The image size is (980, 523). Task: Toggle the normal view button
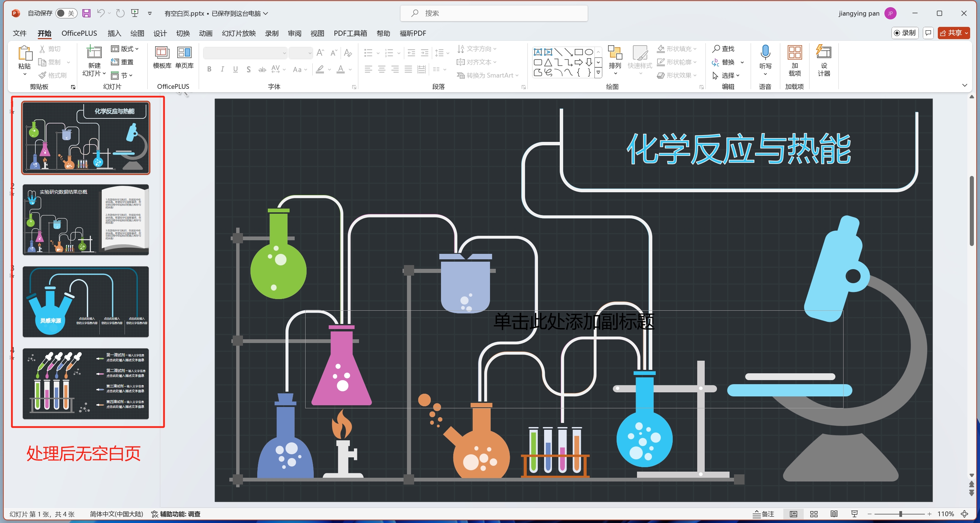pos(793,514)
